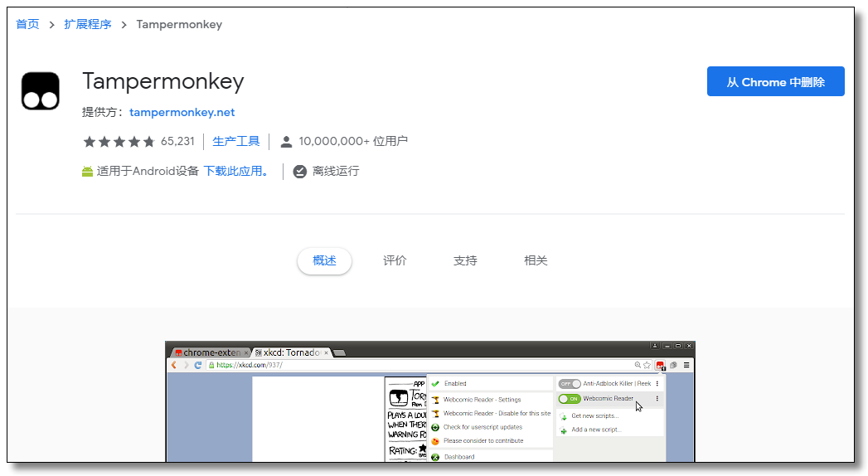Click the reload icon in preview browser
Image resolution: width=868 pixels, height=476 pixels.
[197, 365]
